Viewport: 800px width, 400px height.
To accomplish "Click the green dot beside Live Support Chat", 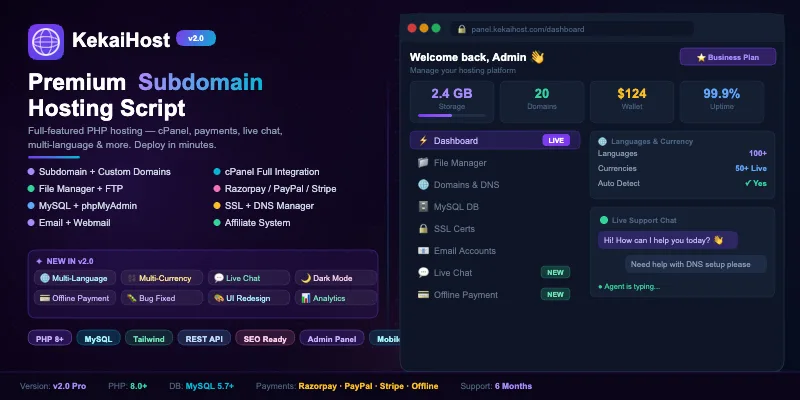I will pos(604,220).
